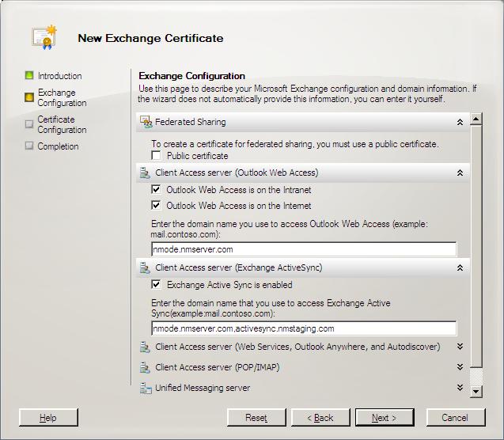Viewport: 504px width, 440px height.
Task: Select the Certificate Configuration wizard step
Action: [x=62, y=125]
